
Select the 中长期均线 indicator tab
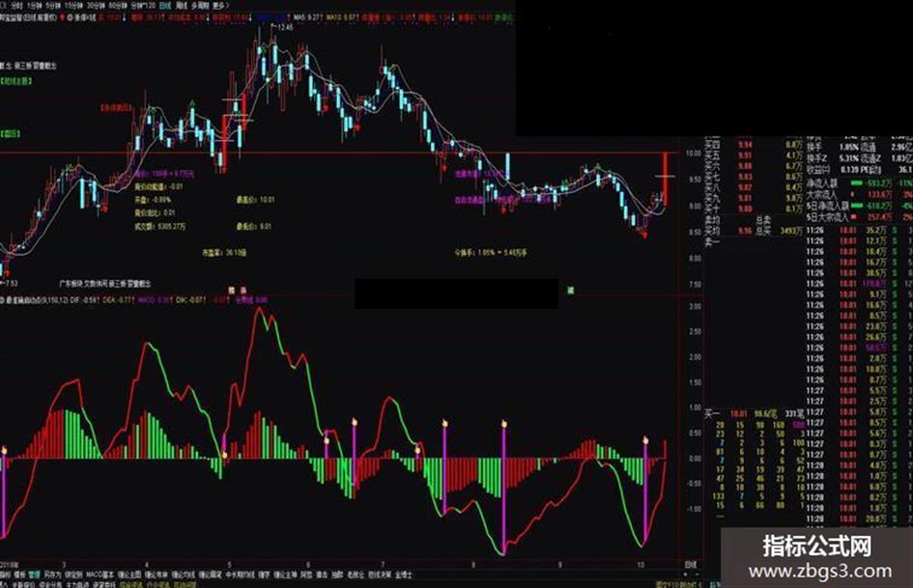tap(239, 574)
